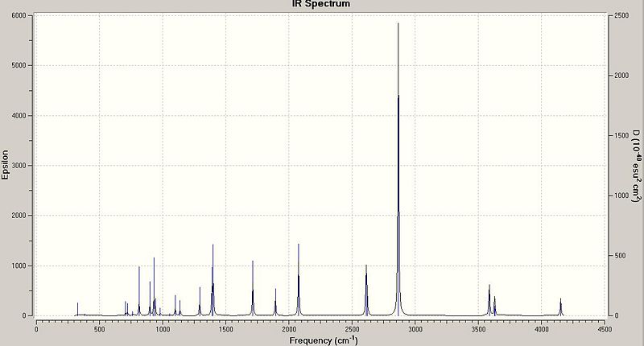Click the D (10^-40 esu2 cm2) axis label

tap(636, 166)
